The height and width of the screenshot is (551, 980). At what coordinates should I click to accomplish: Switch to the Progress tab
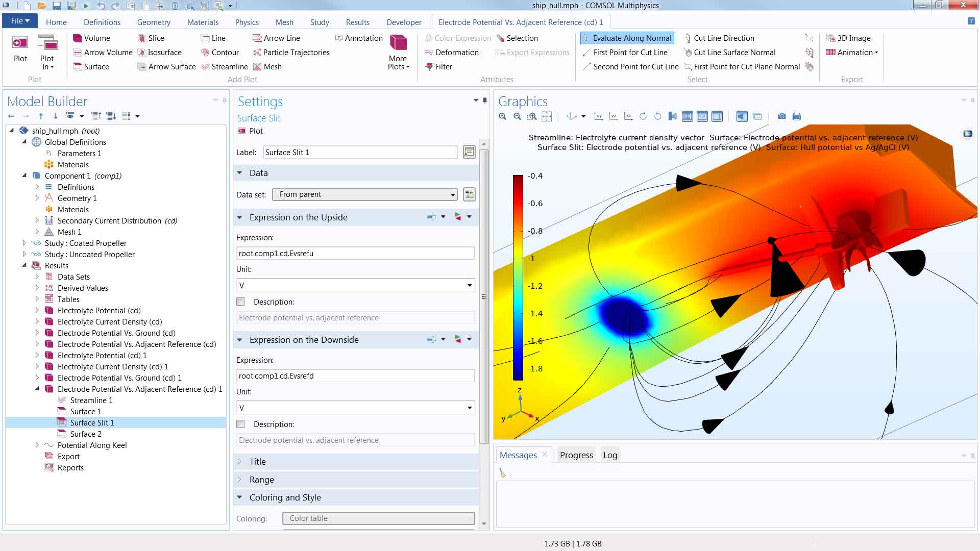[576, 455]
